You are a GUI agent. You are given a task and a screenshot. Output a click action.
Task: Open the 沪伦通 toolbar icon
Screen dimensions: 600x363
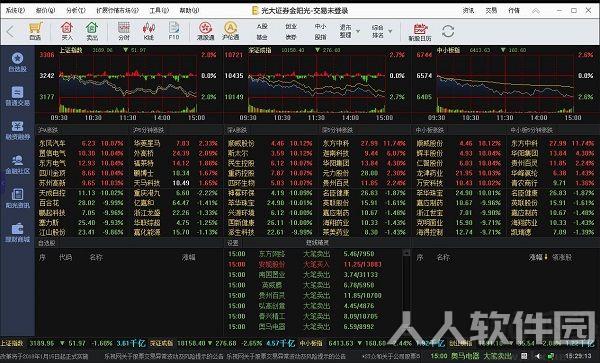[x=230, y=31]
